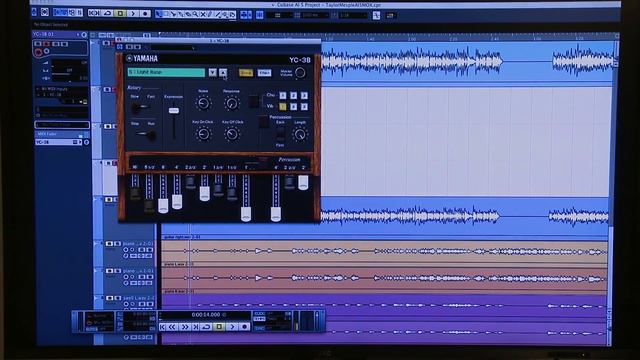The height and width of the screenshot is (360, 640).
Task: Click Go to Project Start in transport panel
Action: [x=162, y=327]
